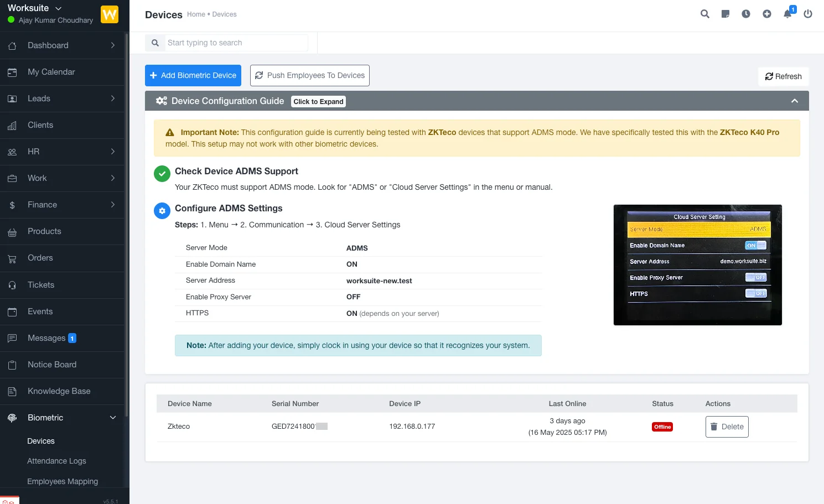Collapse the Biometric sidebar section

(113, 418)
